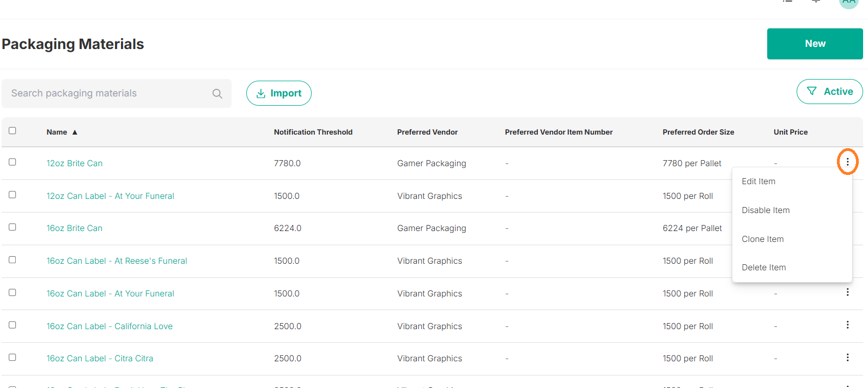Open the 12oz Can Label - At Your Funeral link
This screenshot has width=868, height=388.
111,196
